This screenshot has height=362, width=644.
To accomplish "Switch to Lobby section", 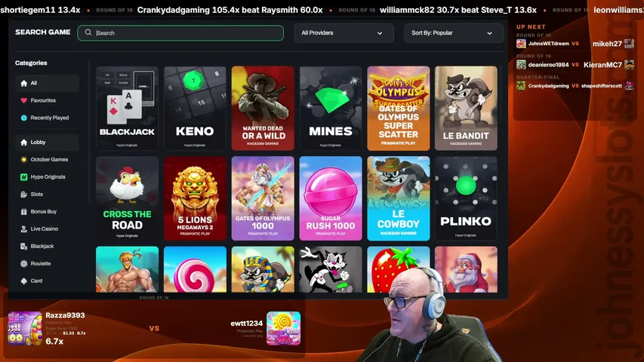I will pyautogui.click(x=38, y=143).
